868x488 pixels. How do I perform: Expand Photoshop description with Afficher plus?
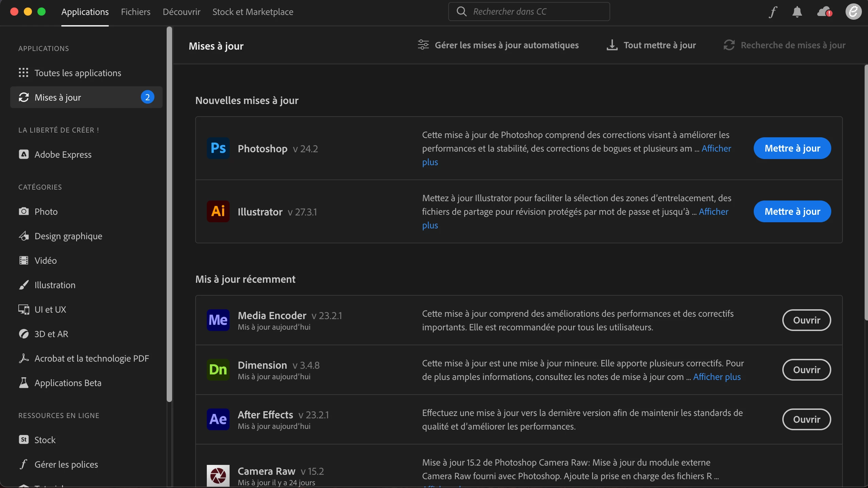716,149
